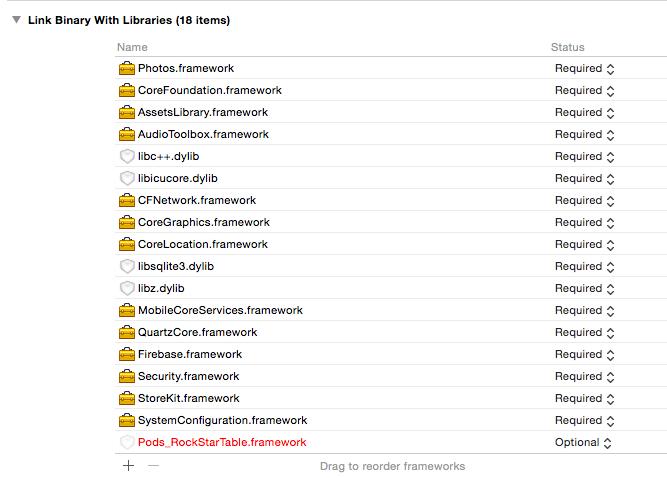This screenshot has height=478, width=667.
Task: Select the libc++.dylib name text
Action: (168, 156)
